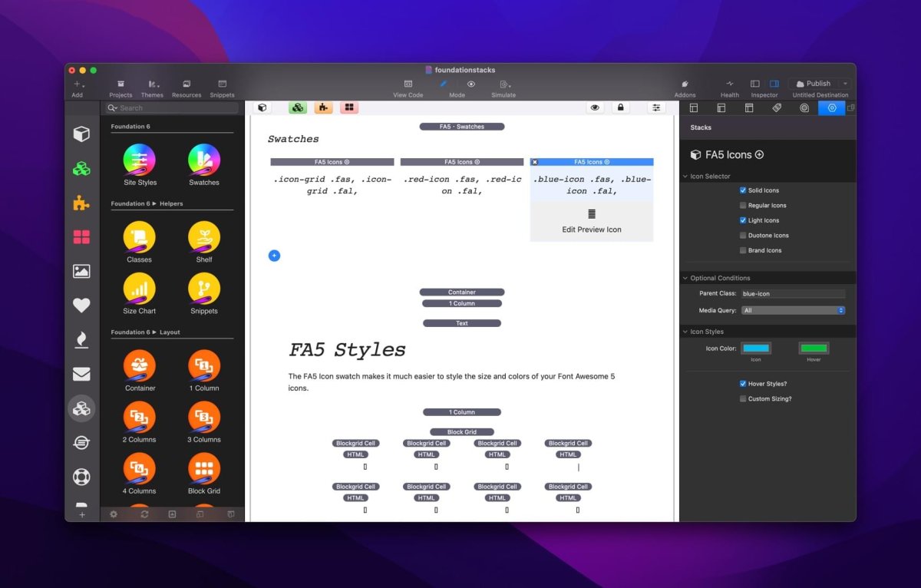Open the Media Query dropdown
Viewport: 921px width, 588px height.
tap(793, 311)
